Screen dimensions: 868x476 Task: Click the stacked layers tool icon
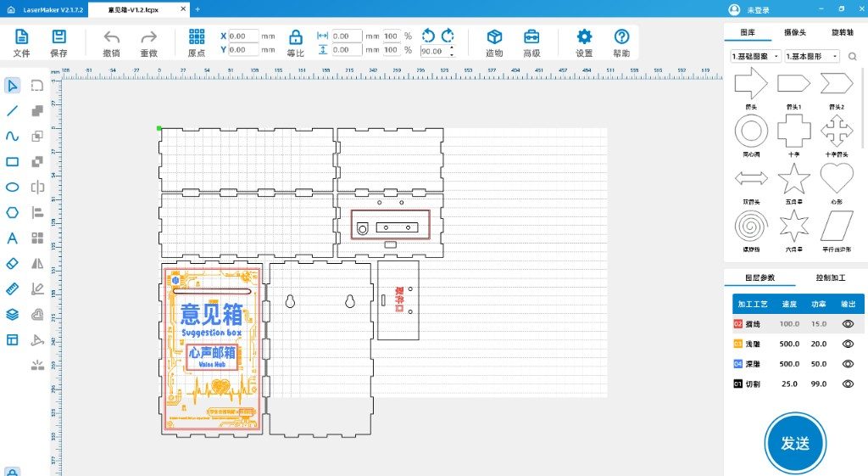12,314
